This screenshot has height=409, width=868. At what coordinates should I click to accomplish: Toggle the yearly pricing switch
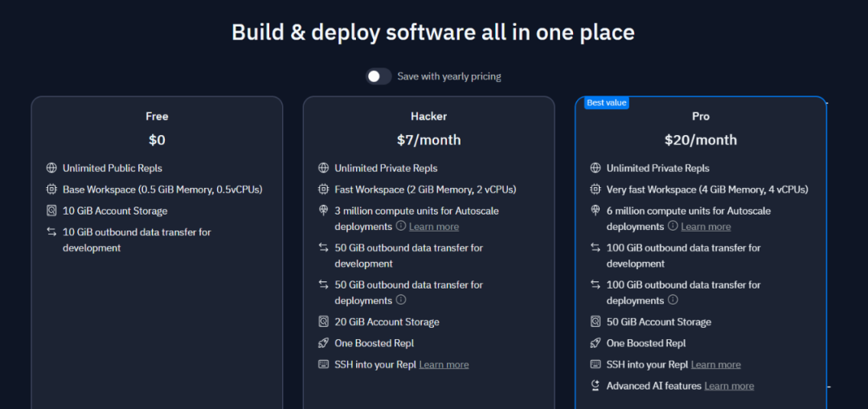pyautogui.click(x=379, y=76)
